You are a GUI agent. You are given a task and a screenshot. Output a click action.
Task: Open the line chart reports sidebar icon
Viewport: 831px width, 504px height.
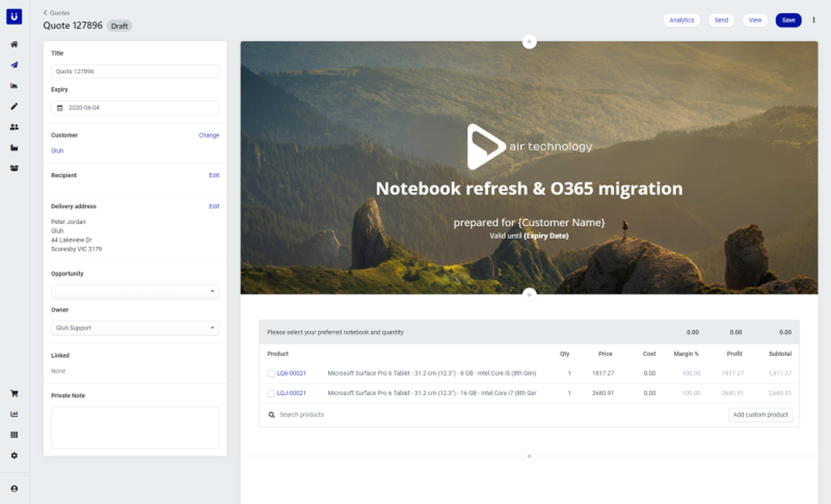pyautogui.click(x=14, y=414)
